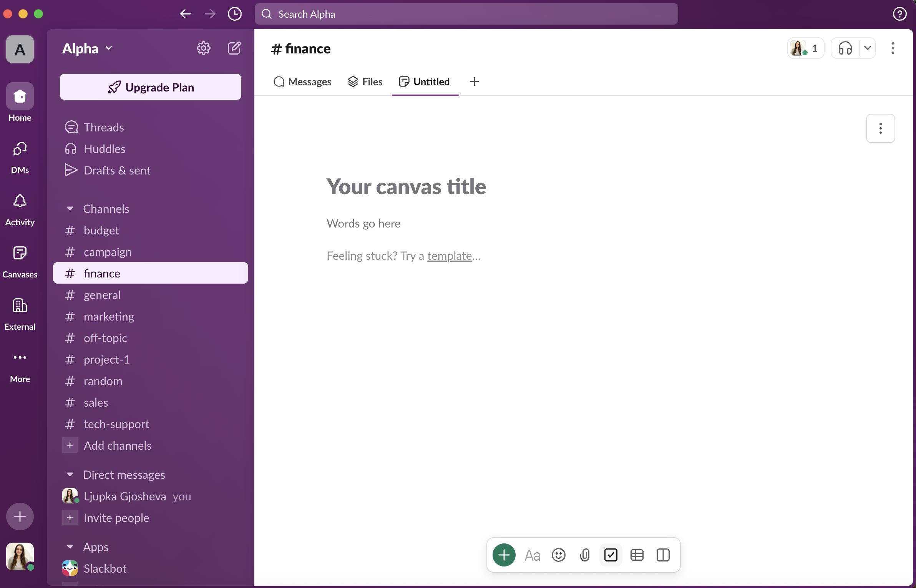Image resolution: width=916 pixels, height=588 pixels.
Task: Collapse the Direct messages section
Action: 70,475
